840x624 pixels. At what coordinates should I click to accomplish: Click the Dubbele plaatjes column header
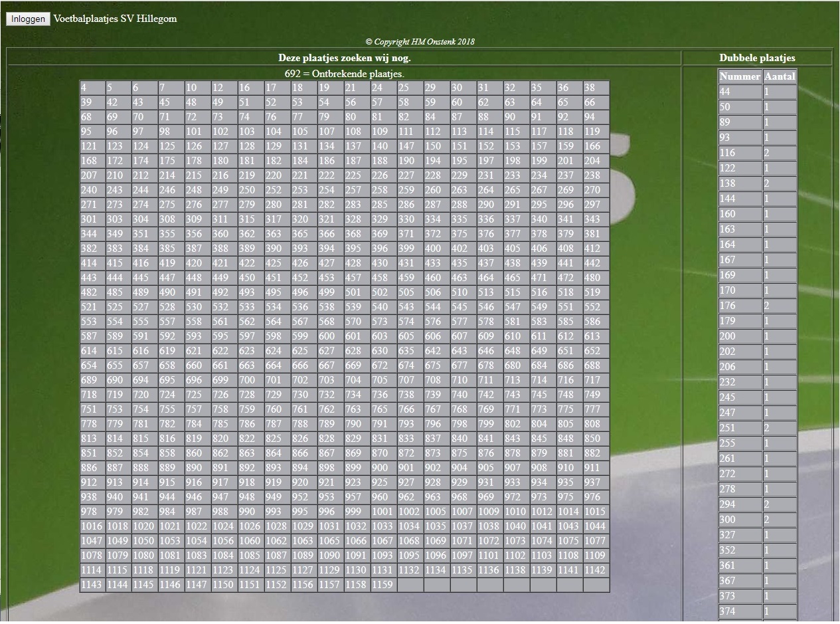(757, 58)
